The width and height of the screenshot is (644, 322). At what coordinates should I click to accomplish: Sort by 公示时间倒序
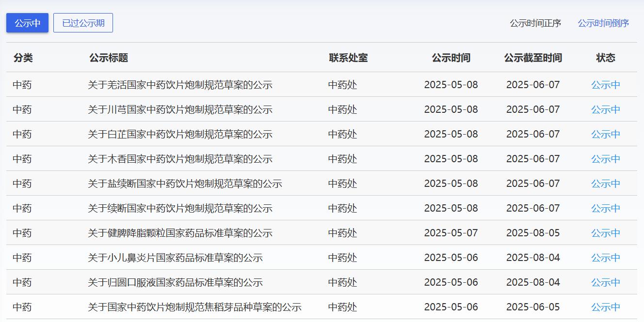pyautogui.click(x=603, y=23)
